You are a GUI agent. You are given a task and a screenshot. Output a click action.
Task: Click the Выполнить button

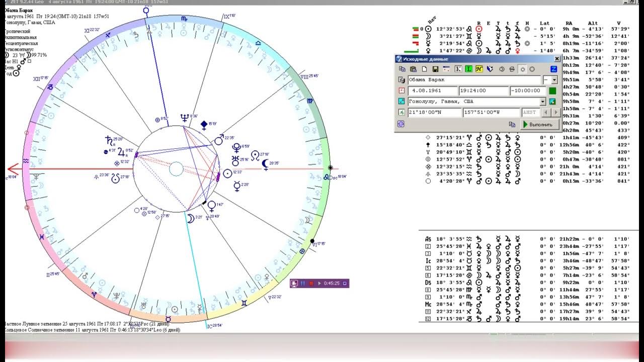pos(540,125)
